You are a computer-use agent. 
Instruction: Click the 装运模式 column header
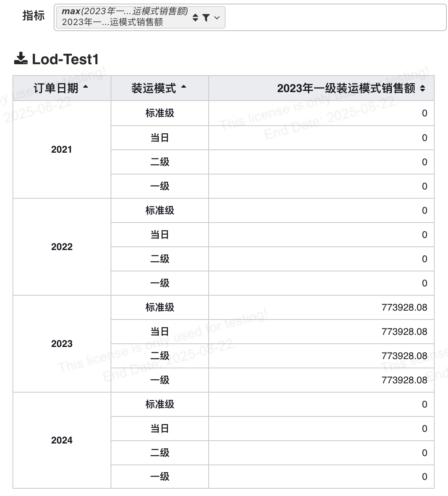tap(160, 88)
